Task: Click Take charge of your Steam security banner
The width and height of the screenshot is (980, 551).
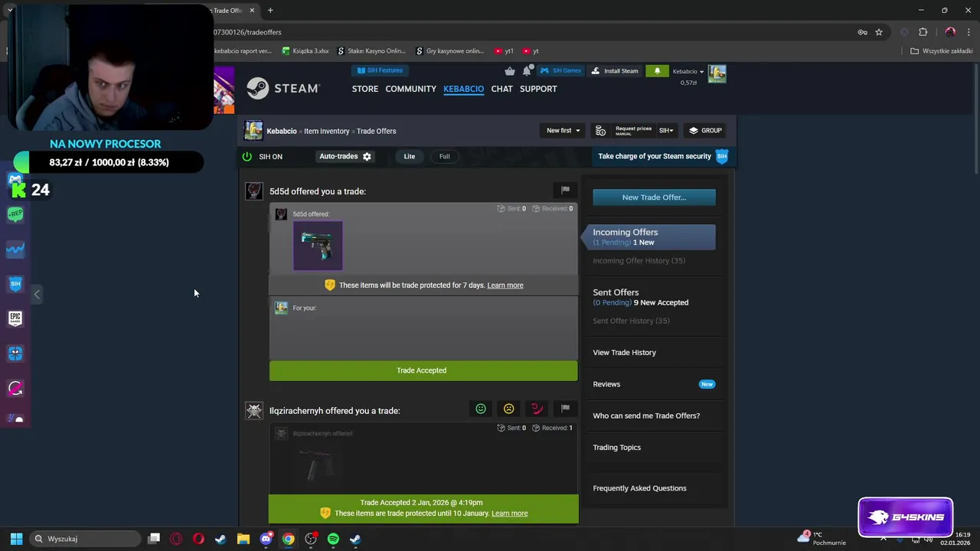Action: (x=662, y=156)
